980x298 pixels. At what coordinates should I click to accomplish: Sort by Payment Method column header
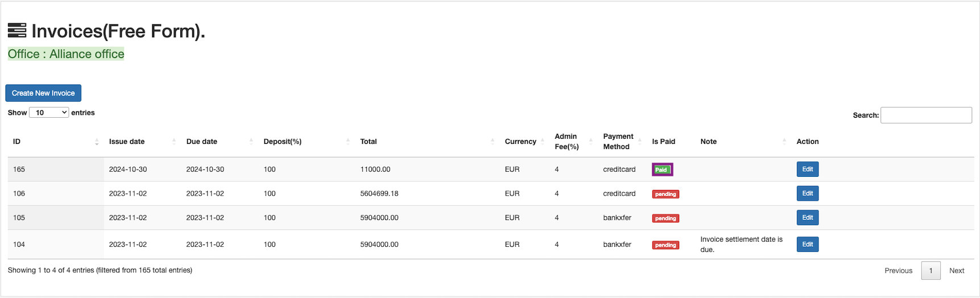point(618,142)
